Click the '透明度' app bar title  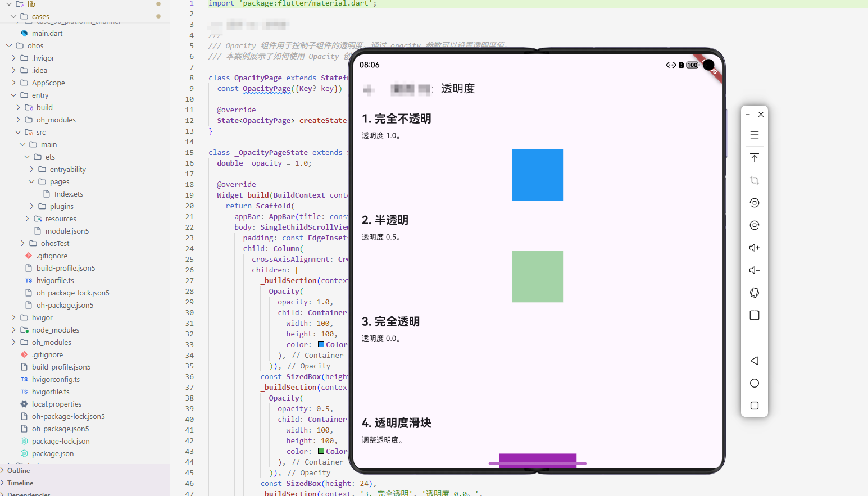(x=458, y=89)
